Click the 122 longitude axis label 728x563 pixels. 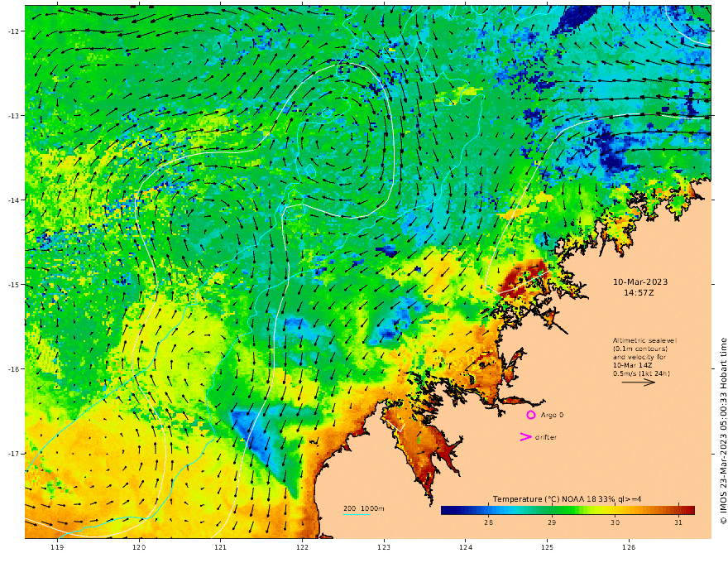tap(302, 547)
